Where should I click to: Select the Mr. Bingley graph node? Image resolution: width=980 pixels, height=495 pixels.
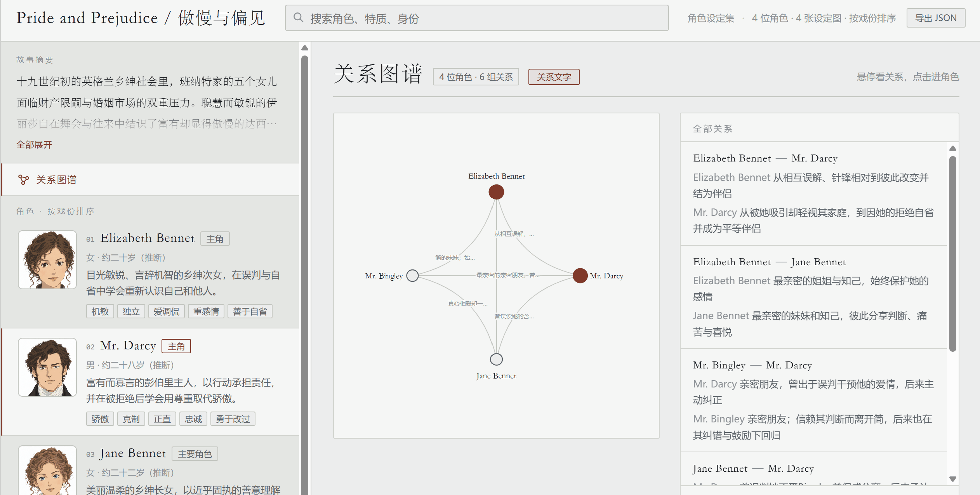pyautogui.click(x=412, y=276)
